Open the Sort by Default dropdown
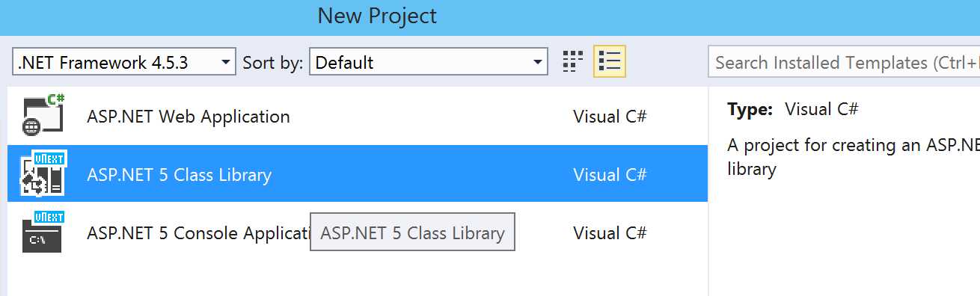Image resolution: width=980 pixels, height=296 pixels. 429,63
